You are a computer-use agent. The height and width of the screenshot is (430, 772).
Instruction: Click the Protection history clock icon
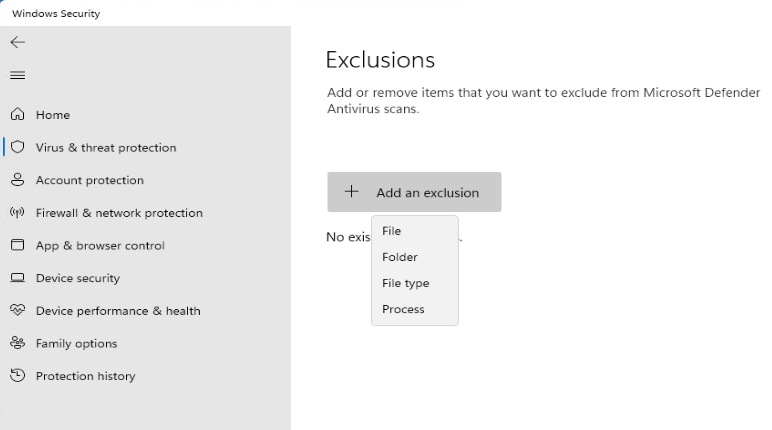[x=17, y=376]
